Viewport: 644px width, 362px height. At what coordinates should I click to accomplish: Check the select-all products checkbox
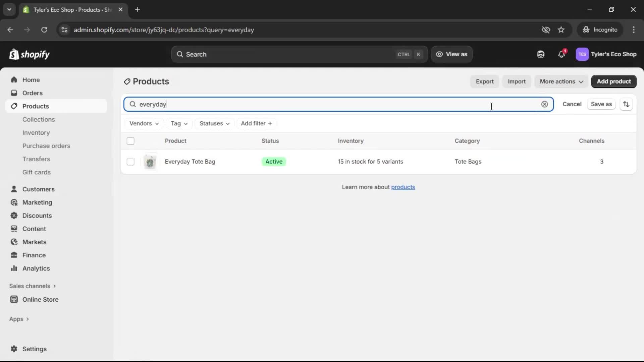(130, 141)
